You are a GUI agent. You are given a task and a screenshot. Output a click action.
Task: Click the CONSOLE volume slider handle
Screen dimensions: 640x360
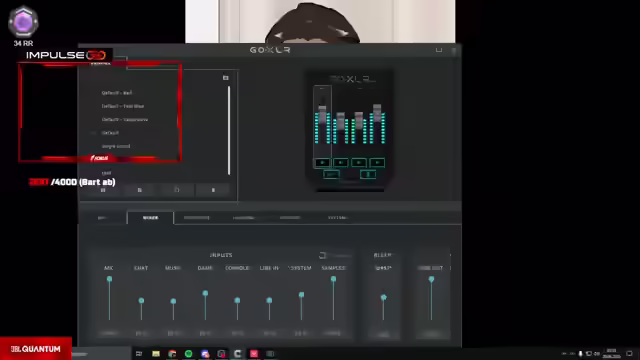pos(237,300)
